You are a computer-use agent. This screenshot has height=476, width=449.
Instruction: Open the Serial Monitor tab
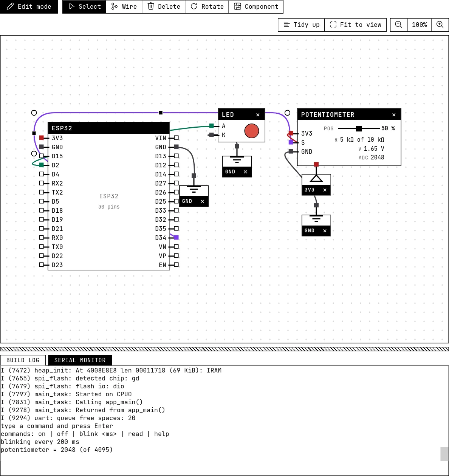tap(80, 360)
